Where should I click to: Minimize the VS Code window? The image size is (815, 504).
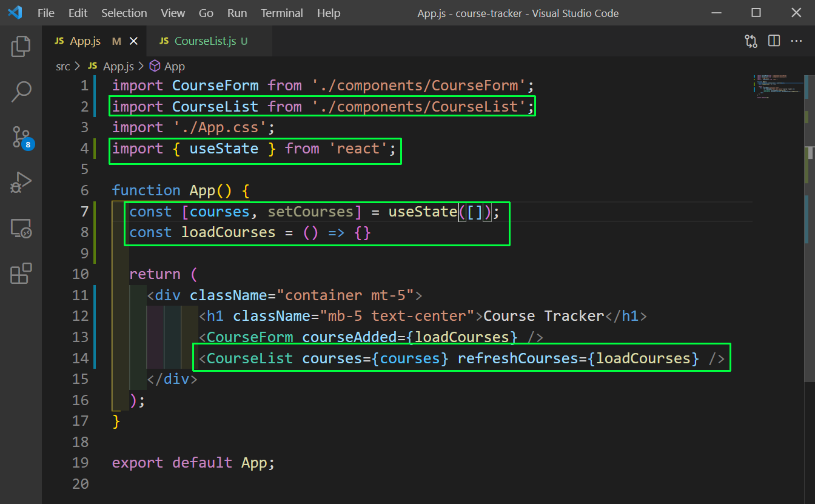click(x=716, y=13)
